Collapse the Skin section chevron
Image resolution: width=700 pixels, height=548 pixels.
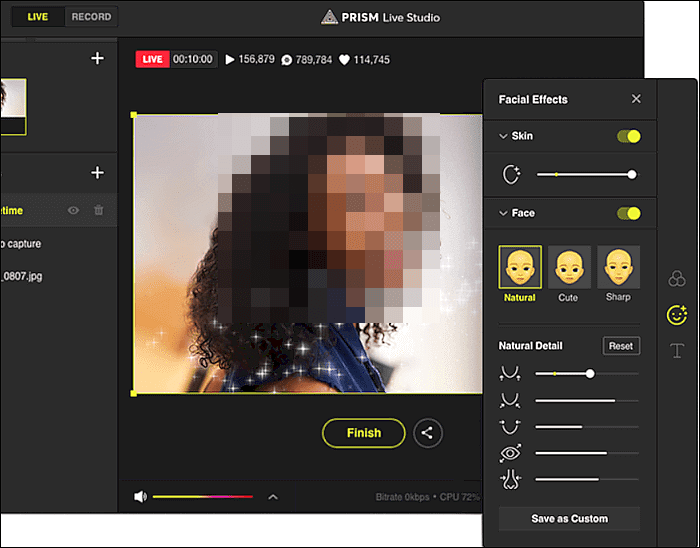click(503, 136)
